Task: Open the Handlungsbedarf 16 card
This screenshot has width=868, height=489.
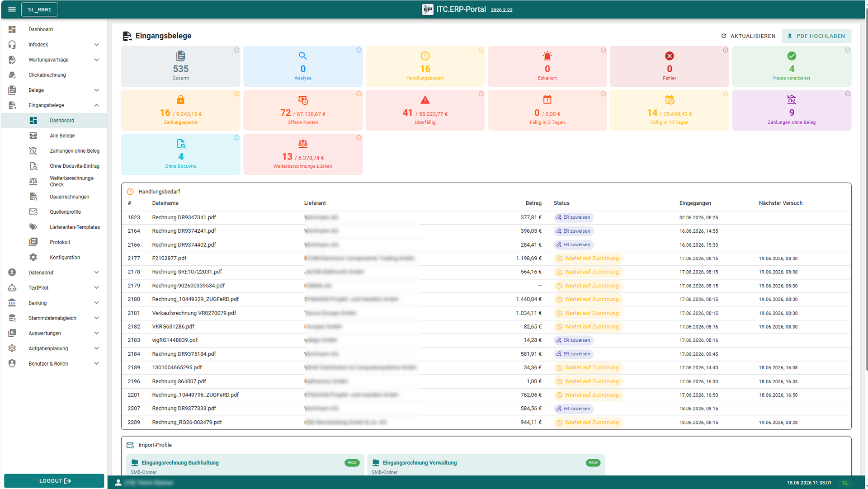Action: tap(425, 66)
